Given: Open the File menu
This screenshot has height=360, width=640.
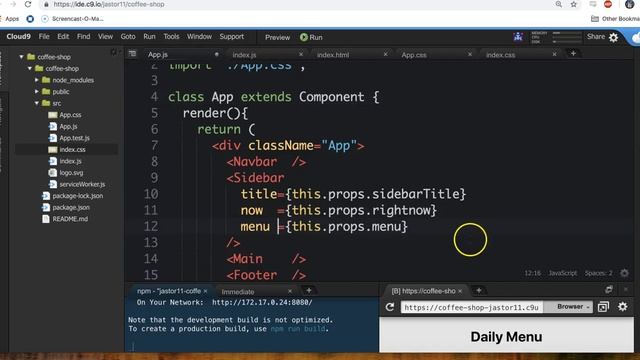Looking at the screenshot, I should 44,37.
